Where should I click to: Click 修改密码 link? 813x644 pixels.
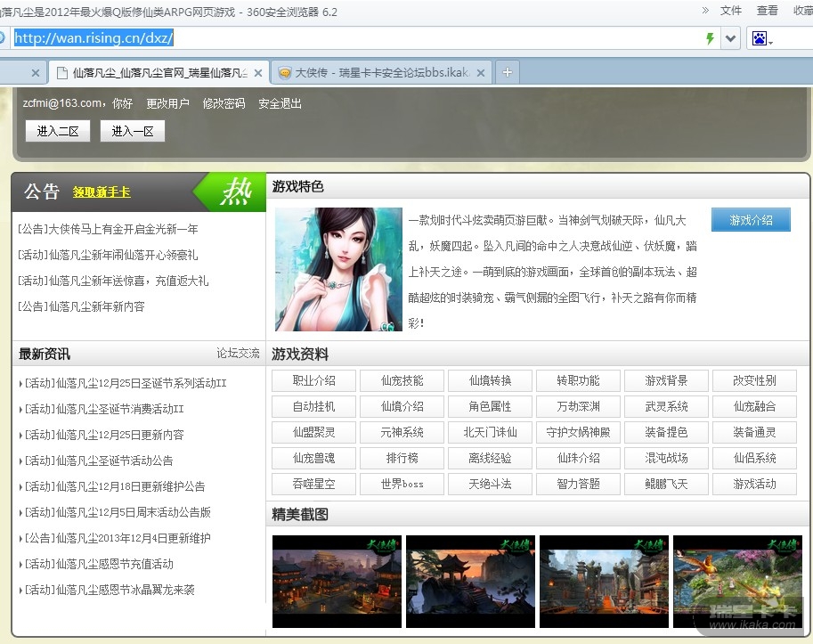(224, 103)
